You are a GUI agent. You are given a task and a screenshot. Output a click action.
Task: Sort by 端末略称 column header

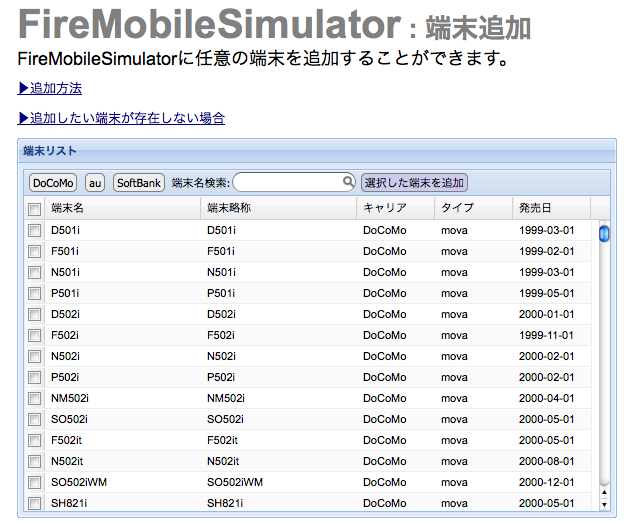click(279, 208)
